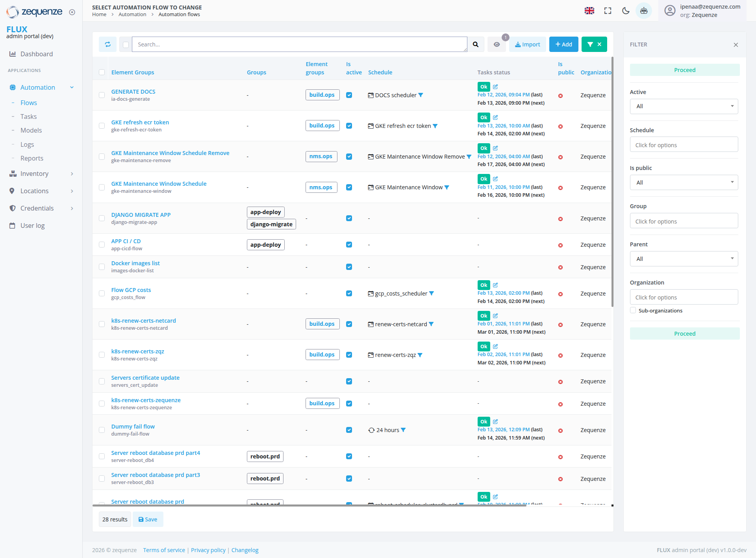Open the Active filter dropdown

click(684, 106)
